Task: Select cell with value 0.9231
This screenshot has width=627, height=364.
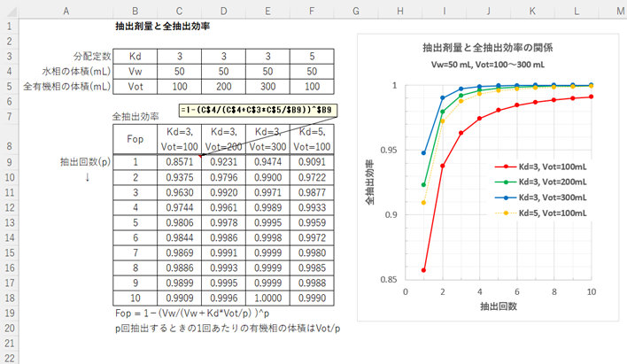Action: point(223,162)
